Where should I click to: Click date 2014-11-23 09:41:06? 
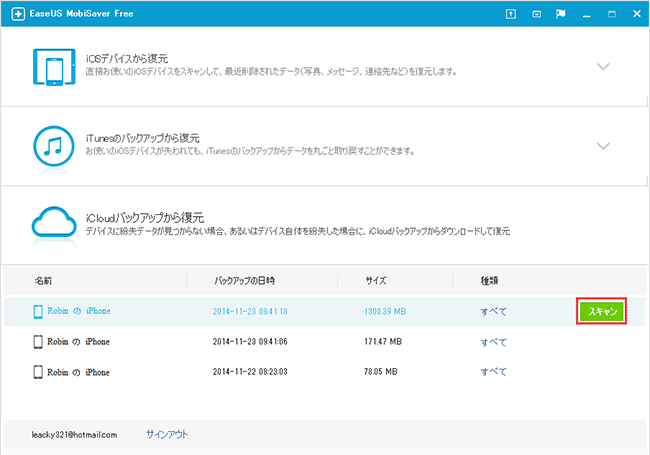(250, 341)
